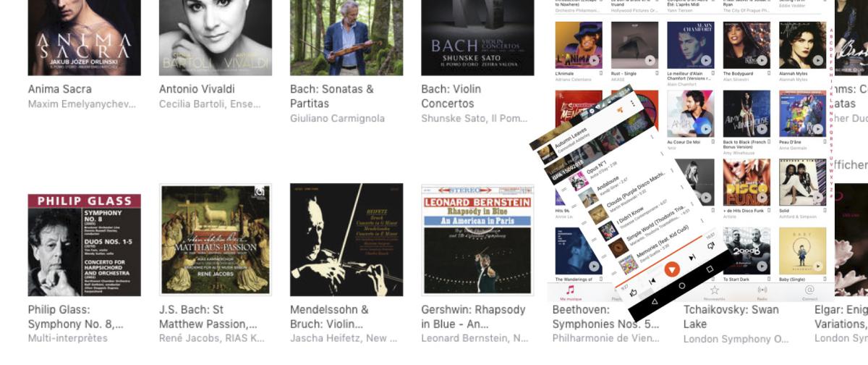Tap the orange play/pause button on phone
Image resolution: width=868 pixels, height=365 pixels.
click(672, 269)
